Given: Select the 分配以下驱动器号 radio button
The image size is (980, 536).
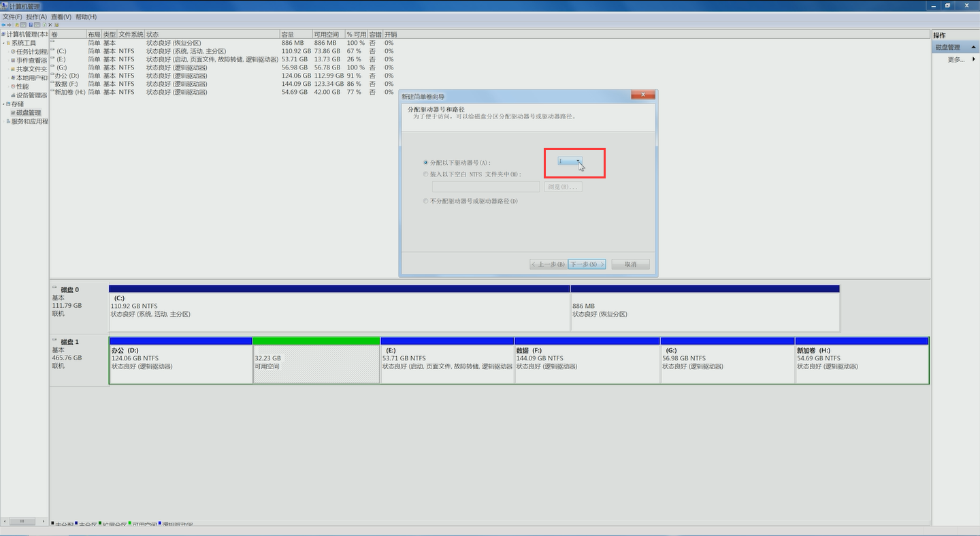Looking at the screenshot, I should (426, 163).
